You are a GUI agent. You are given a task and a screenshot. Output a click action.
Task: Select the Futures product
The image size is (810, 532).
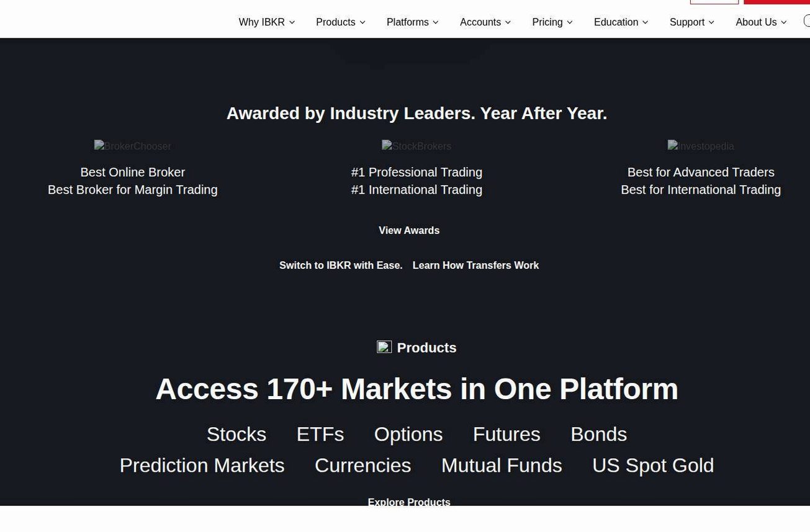[506, 434]
